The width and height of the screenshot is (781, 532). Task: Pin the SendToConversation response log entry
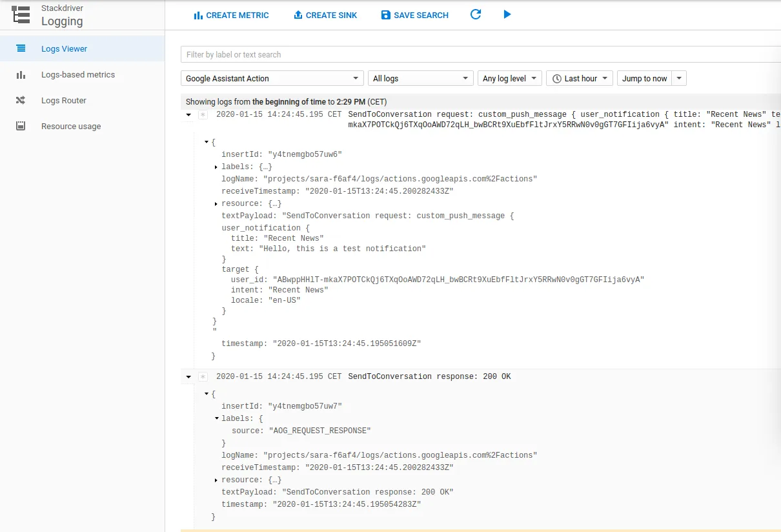(203, 377)
